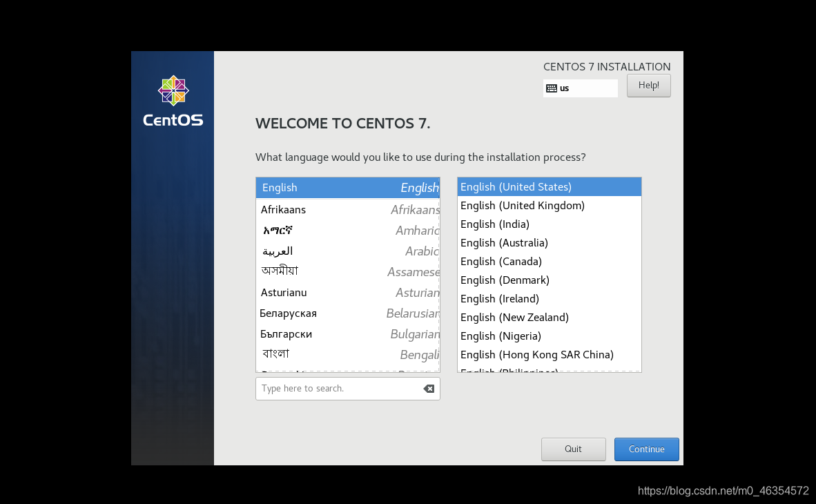The width and height of the screenshot is (816, 504).
Task: Pick the Bengali language row
Action: [x=348, y=355]
